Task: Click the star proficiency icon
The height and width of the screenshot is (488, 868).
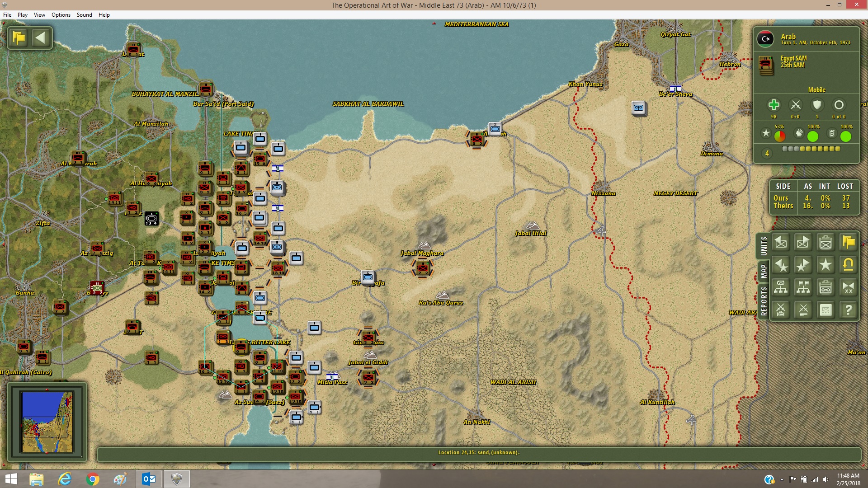Action: (766, 133)
